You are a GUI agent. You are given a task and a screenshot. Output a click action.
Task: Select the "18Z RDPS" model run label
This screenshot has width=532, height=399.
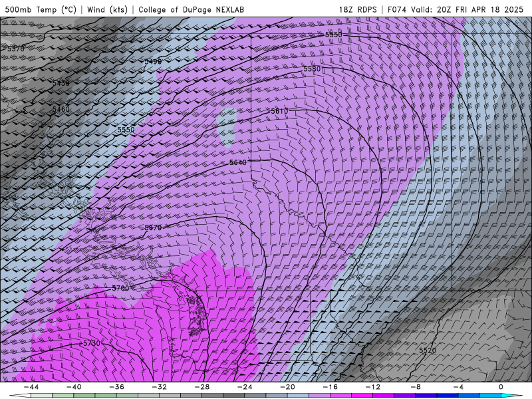click(x=358, y=9)
